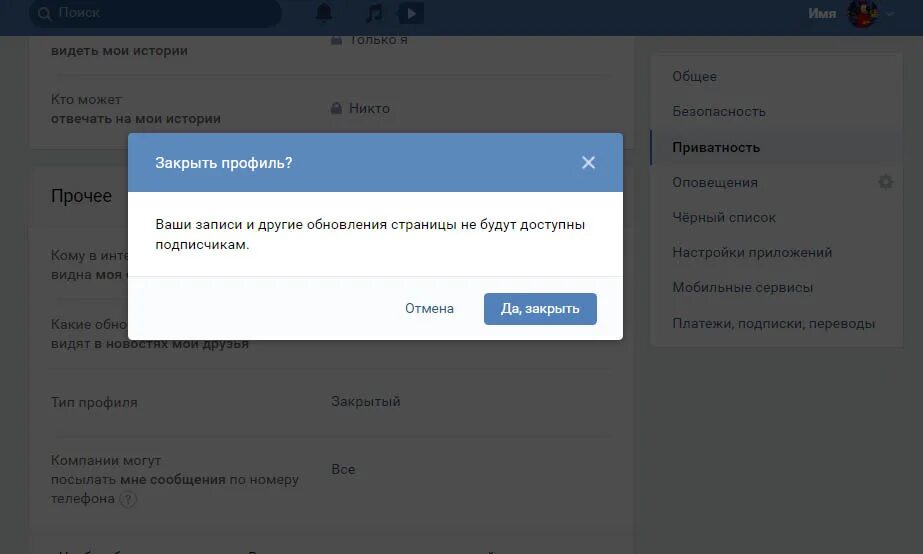The image size is (923, 554).
Task: Open the Оповещения settings section
Action: (715, 183)
